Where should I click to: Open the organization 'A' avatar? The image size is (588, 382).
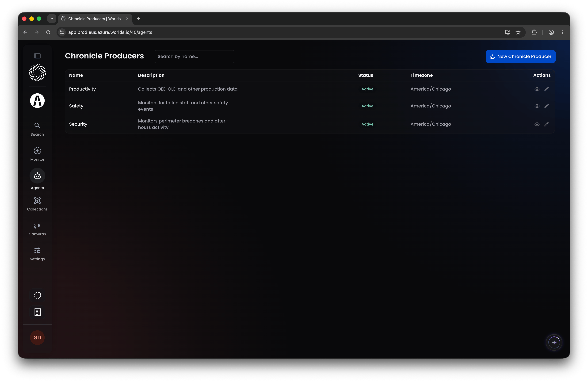click(x=37, y=101)
